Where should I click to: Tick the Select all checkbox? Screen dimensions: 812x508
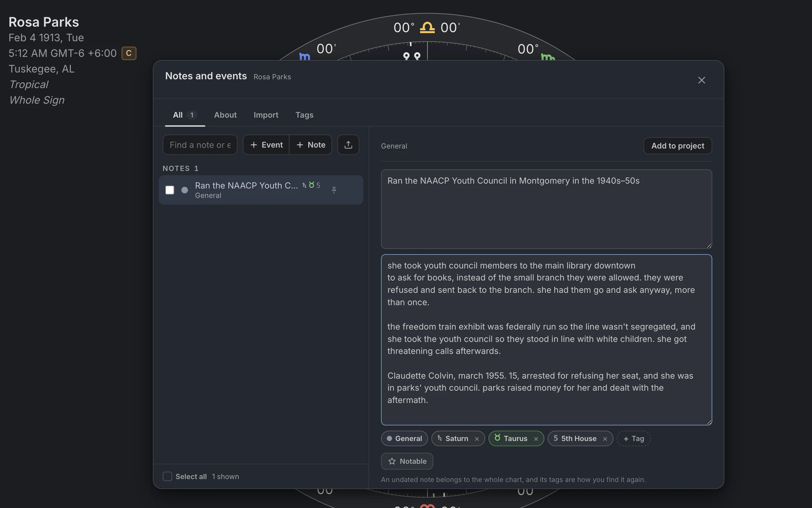[x=167, y=476]
